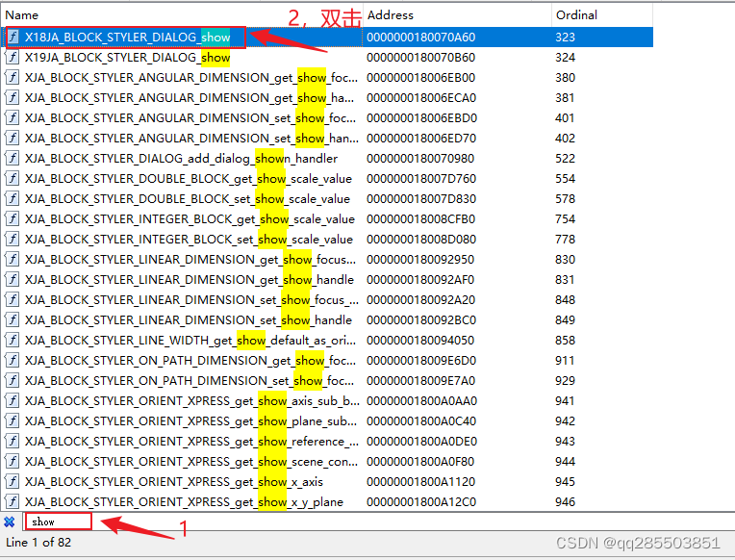Image resolution: width=735 pixels, height=560 pixels.
Task: Click function icon in ordinal 380 row
Action: [x=13, y=77]
